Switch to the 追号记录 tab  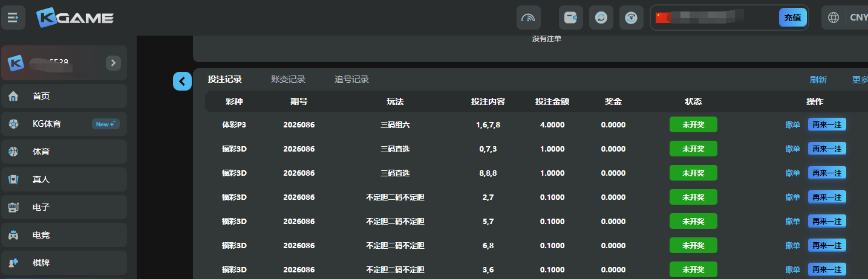pos(351,79)
